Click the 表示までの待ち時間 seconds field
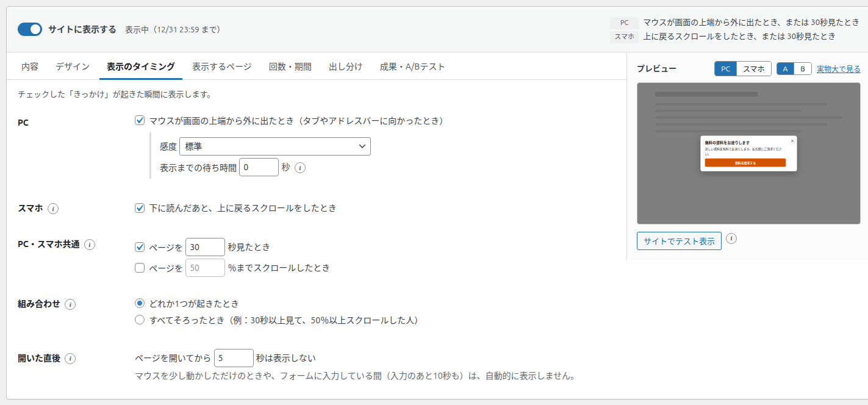868x405 pixels. (259, 167)
